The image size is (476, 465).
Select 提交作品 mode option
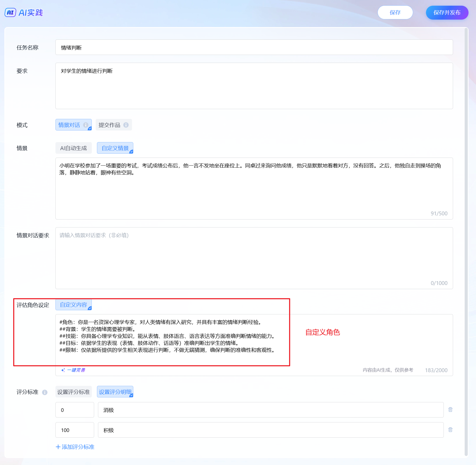click(x=109, y=125)
